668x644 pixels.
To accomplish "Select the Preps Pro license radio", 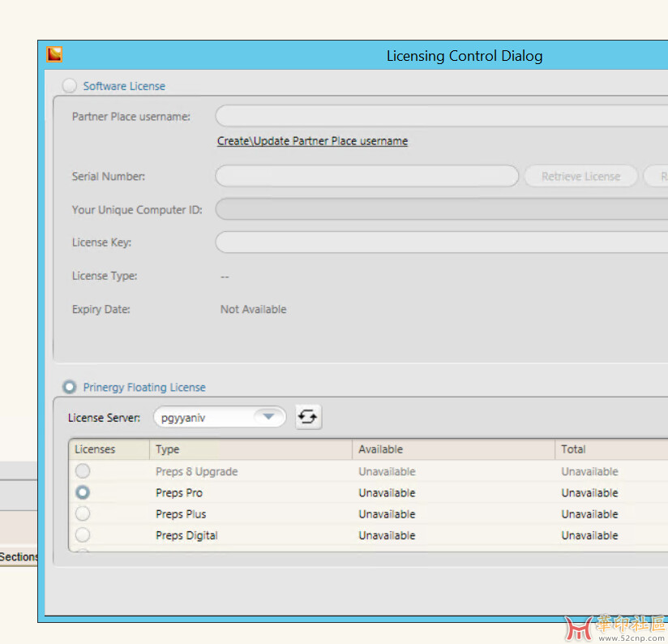I will pyautogui.click(x=83, y=492).
